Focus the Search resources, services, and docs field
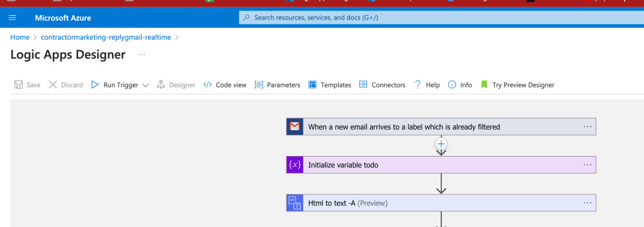This screenshot has width=644, height=227. pos(441,18)
